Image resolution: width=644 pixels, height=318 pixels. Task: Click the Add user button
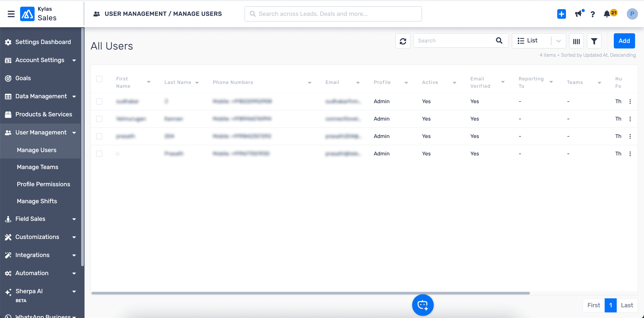(x=624, y=41)
